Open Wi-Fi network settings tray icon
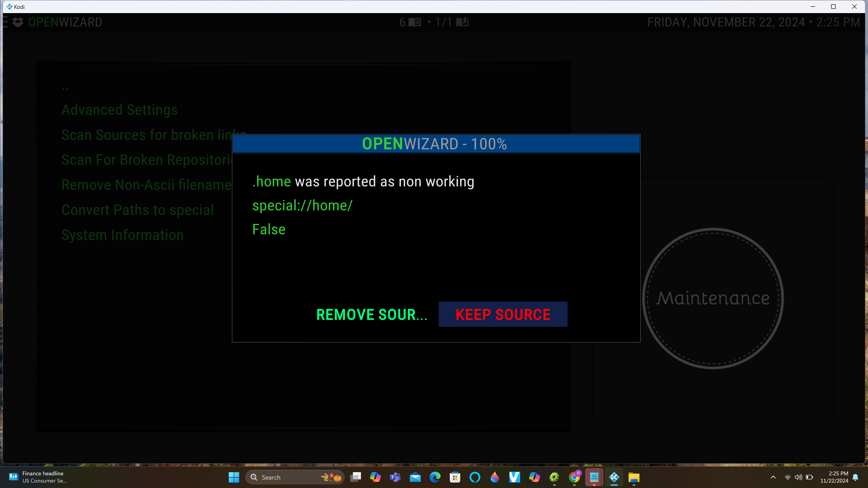Image resolution: width=868 pixels, height=488 pixels. point(788,477)
